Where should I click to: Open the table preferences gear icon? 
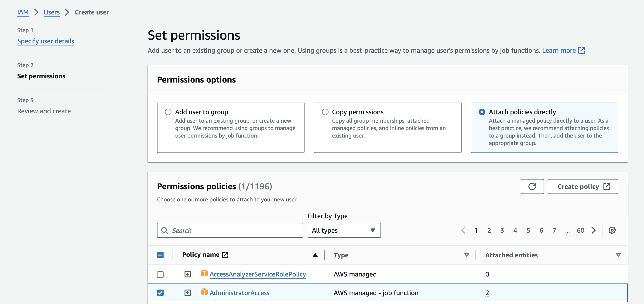click(612, 230)
